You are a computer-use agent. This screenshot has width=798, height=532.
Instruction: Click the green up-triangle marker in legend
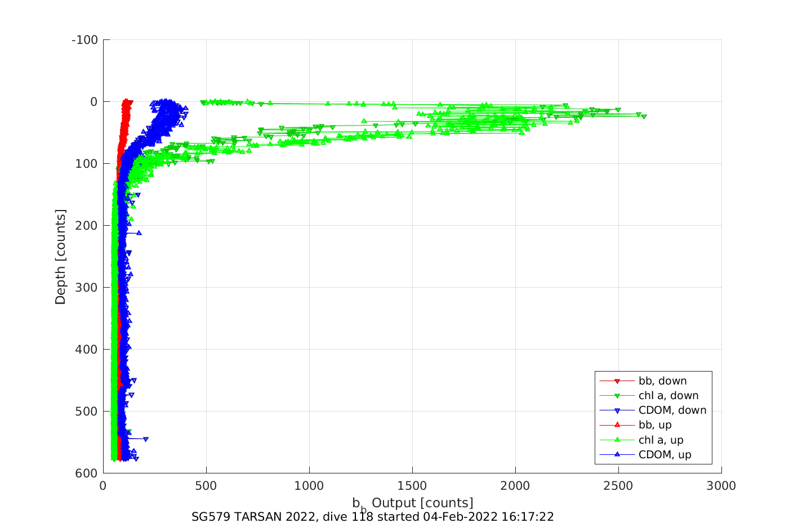click(x=617, y=439)
